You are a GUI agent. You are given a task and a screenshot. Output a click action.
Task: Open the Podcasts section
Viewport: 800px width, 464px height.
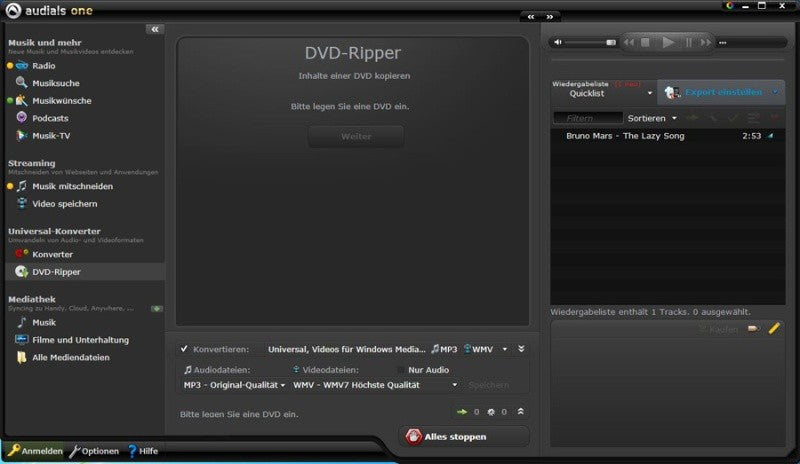pyautogui.click(x=50, y=118)
